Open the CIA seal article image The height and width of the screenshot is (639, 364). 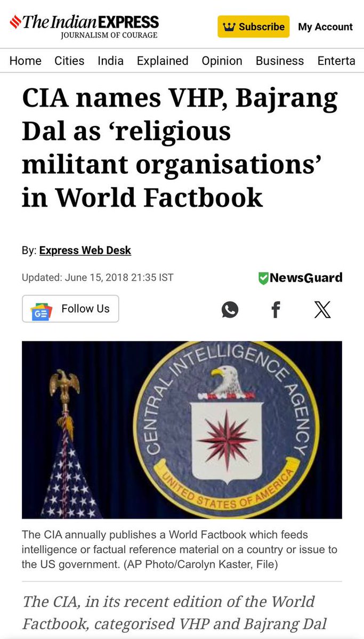tap(182, 430)
